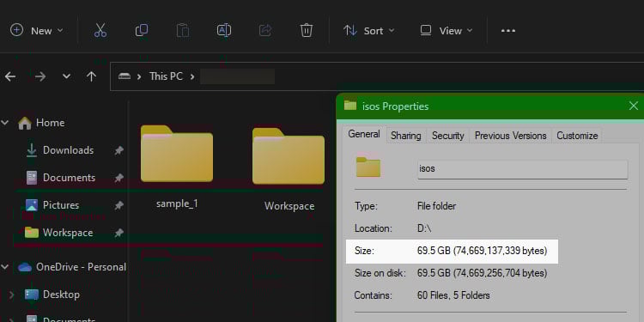
Task: Open the View layout dropdown
Action: click(447, 31)
